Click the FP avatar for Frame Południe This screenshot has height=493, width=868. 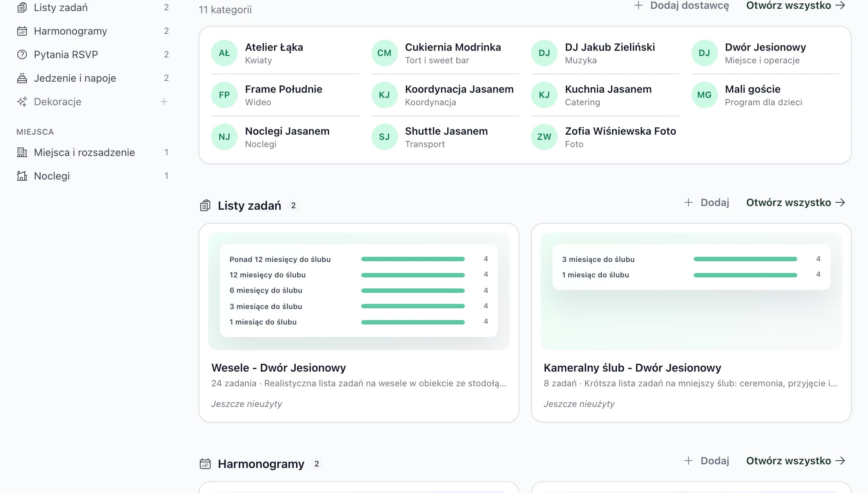(x=224, y=95)
